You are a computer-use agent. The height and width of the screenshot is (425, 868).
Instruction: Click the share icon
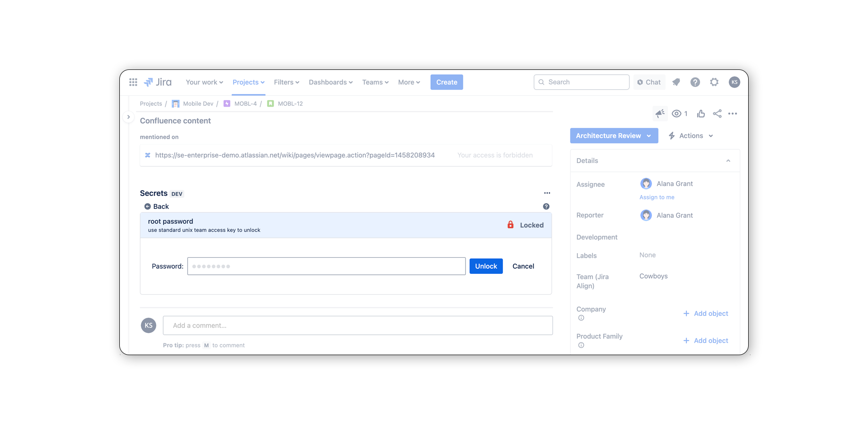[717, 114]
